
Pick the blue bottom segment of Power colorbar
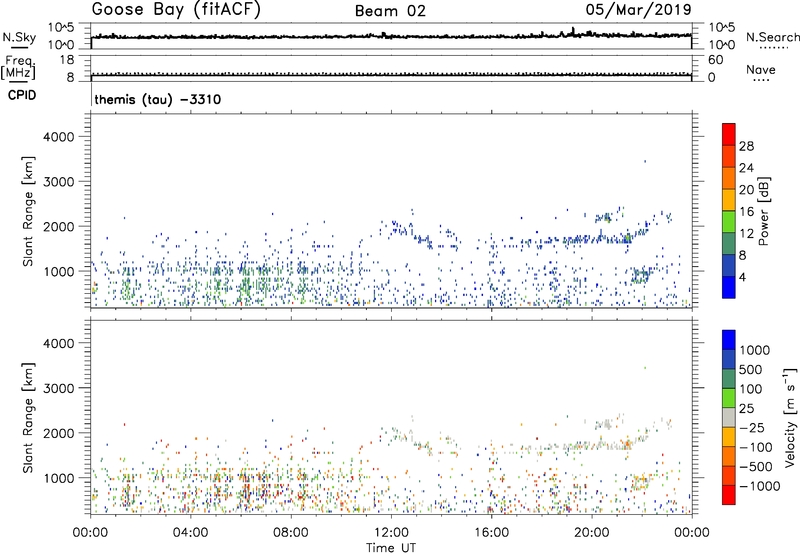click(x=729, y=287)
